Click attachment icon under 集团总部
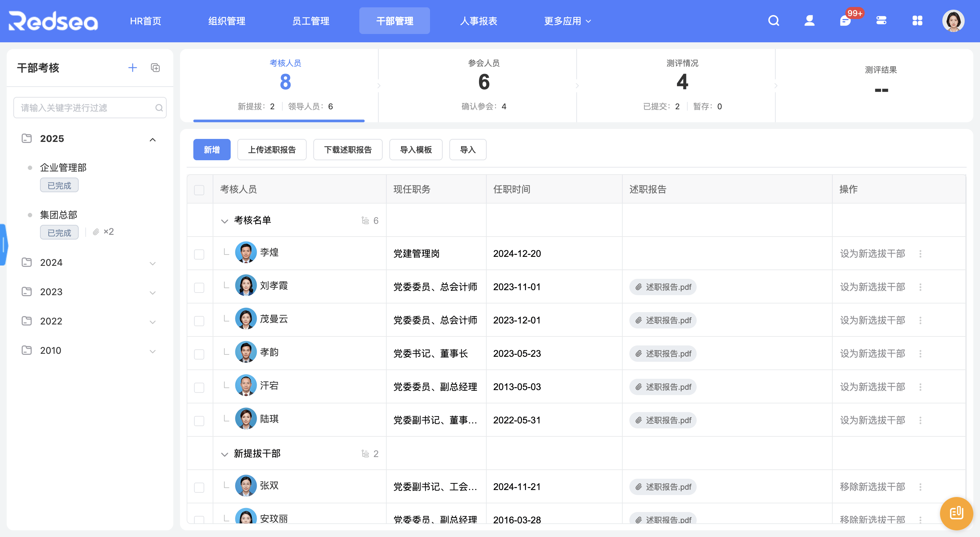This screenshot has width=980, height=537. click(96, 232)
